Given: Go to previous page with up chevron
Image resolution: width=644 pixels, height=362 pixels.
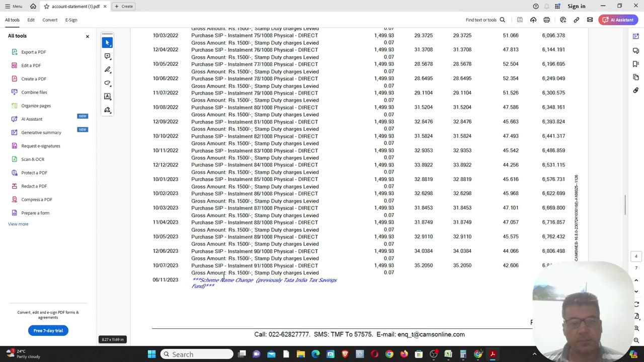Looking at the screenshot, I should click(x=636, y=281).
